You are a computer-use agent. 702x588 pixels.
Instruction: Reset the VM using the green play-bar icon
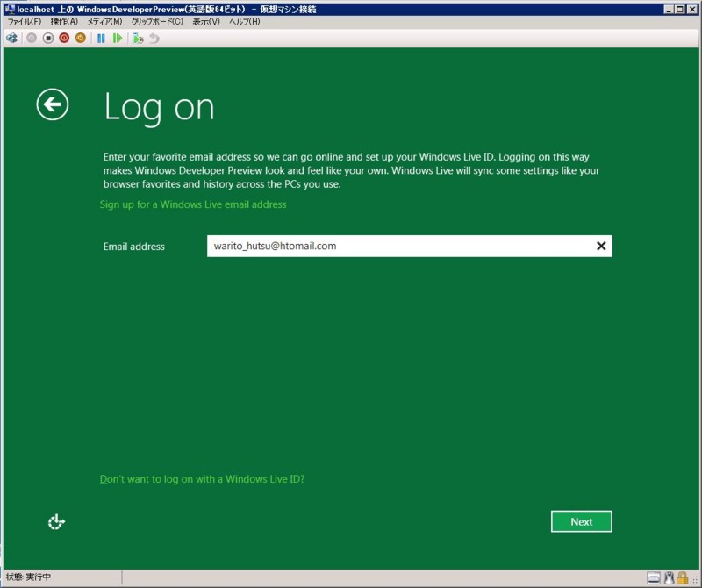[118, 39]
